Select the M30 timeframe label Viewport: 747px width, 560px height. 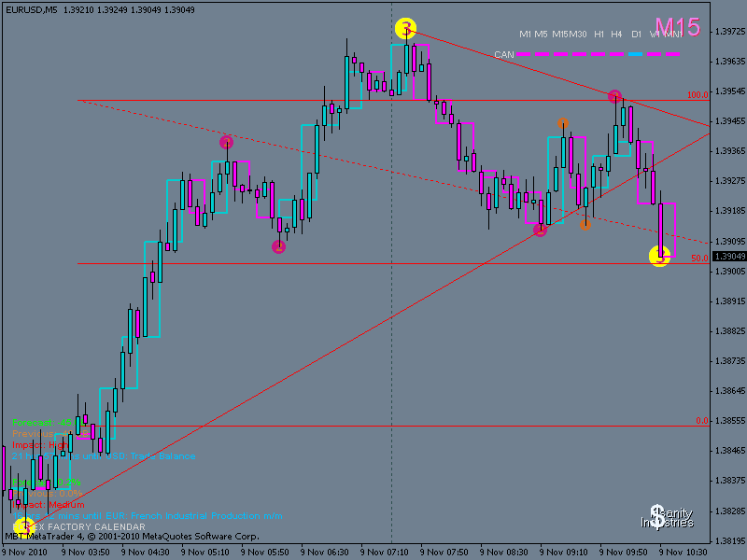point(578,35)
